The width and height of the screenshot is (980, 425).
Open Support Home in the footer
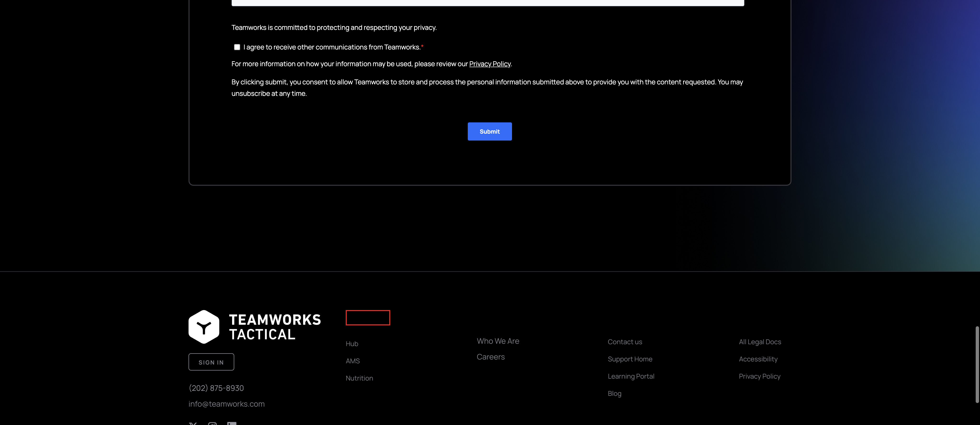pyautogui.click(x=630, y=359)
